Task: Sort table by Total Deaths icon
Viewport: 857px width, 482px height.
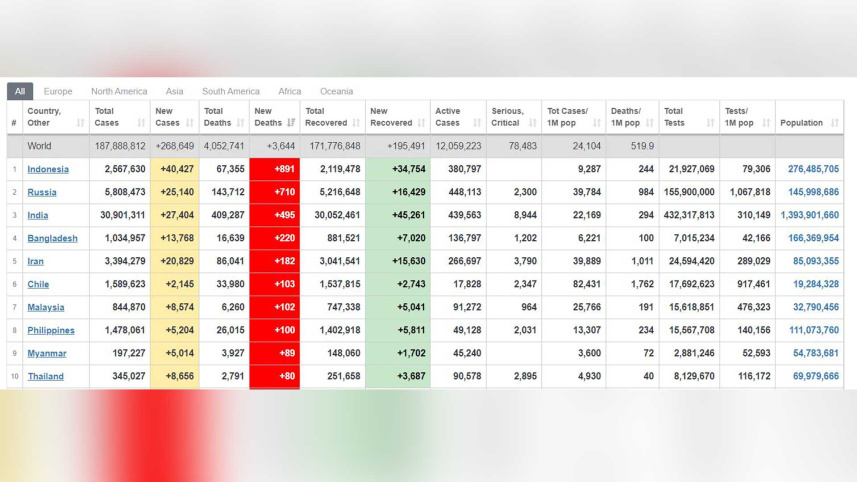Action: (x=240, y=123)
